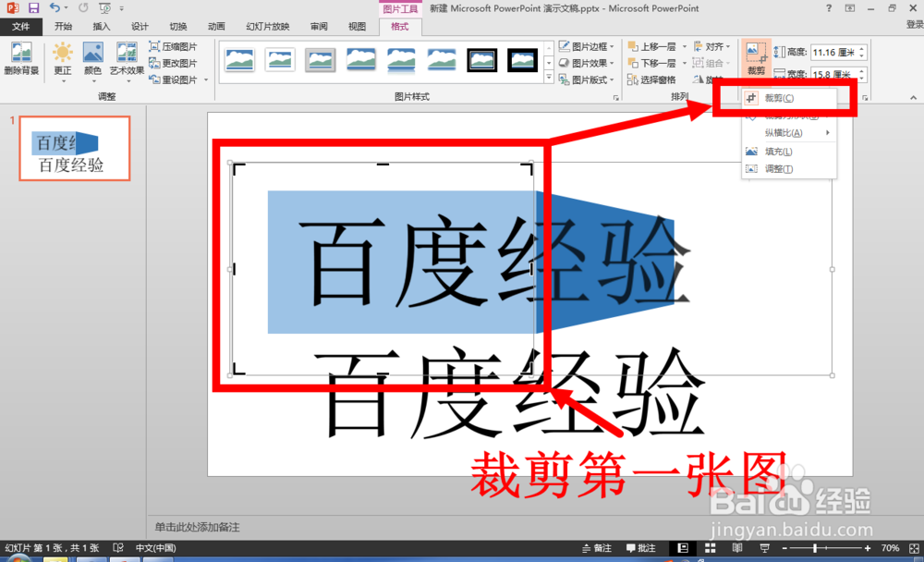Viewport: 924px width, 562px height.
Task: Choose 填充(L) fill option
Action: (789, 152)
